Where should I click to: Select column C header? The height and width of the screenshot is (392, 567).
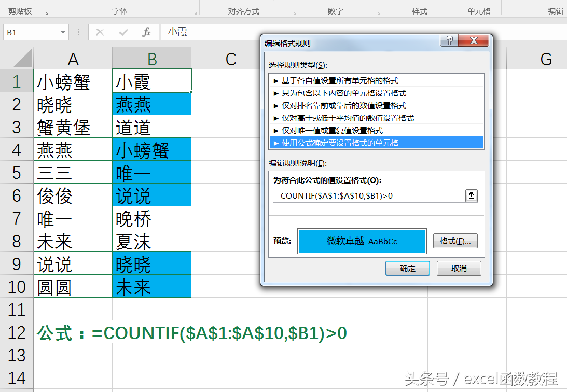[231, 59]
